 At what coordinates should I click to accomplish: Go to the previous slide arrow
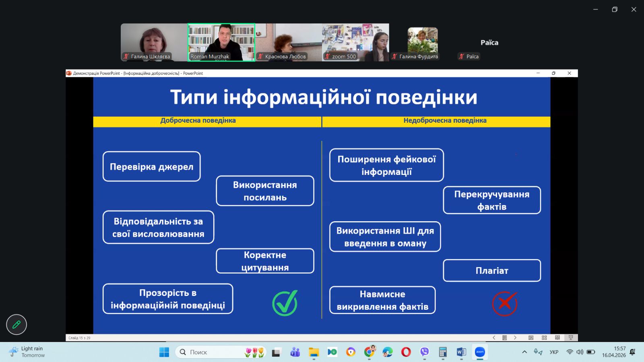coord(494,338)
